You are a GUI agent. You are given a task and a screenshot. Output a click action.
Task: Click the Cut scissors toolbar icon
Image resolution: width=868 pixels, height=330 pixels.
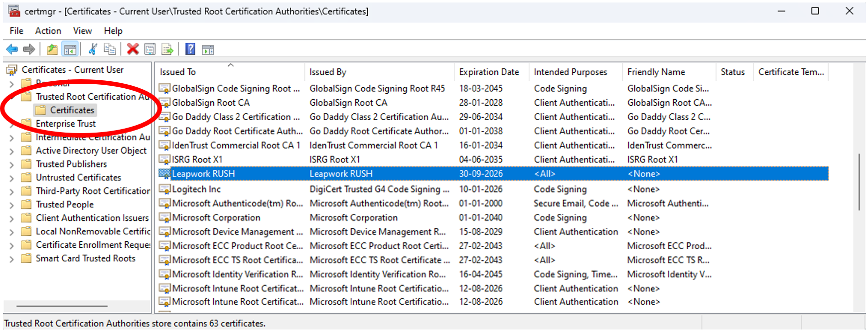[x=93, y=49]
